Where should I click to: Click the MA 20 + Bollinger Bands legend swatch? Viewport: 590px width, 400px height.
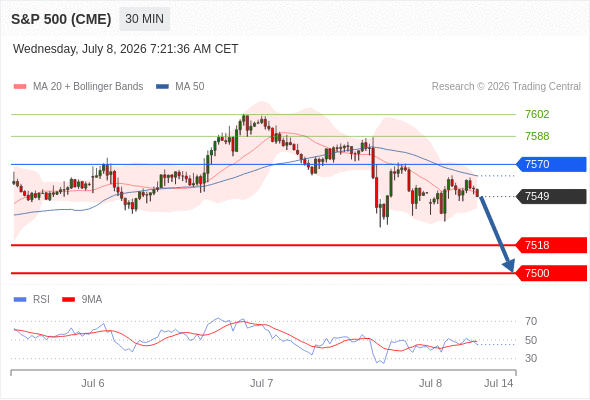tap(20, 87)
